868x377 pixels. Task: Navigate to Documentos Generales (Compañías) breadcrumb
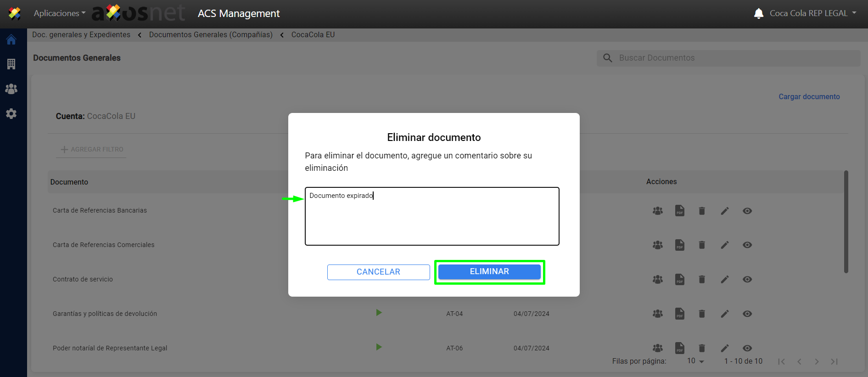pyautogui.click(x=211, y=35)
